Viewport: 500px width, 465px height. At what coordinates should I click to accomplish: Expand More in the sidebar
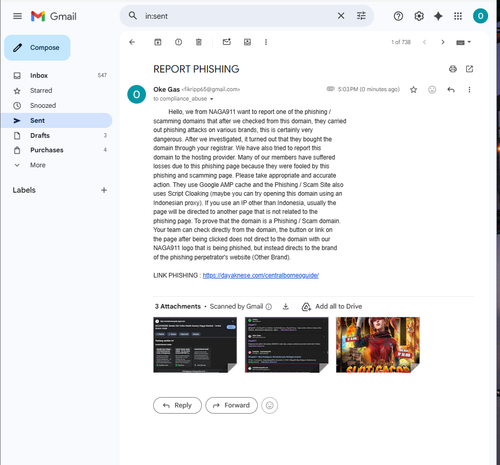pos(57,165)
